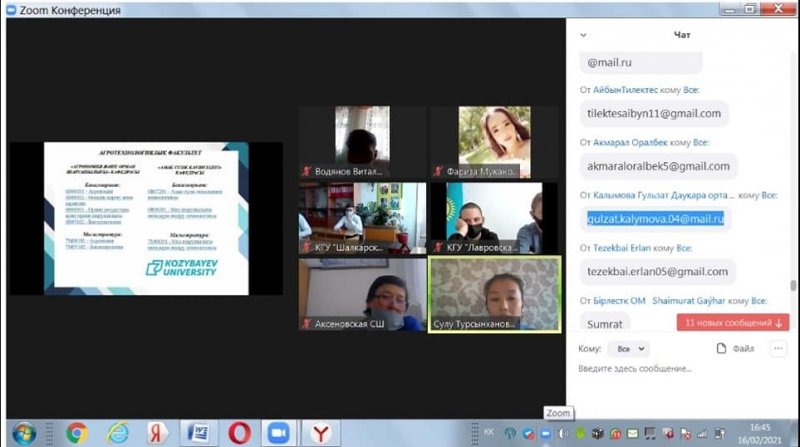The image size is (800, 447).
Task: Click the blue Zoom tray icon
Action: [x=545, y=434]
